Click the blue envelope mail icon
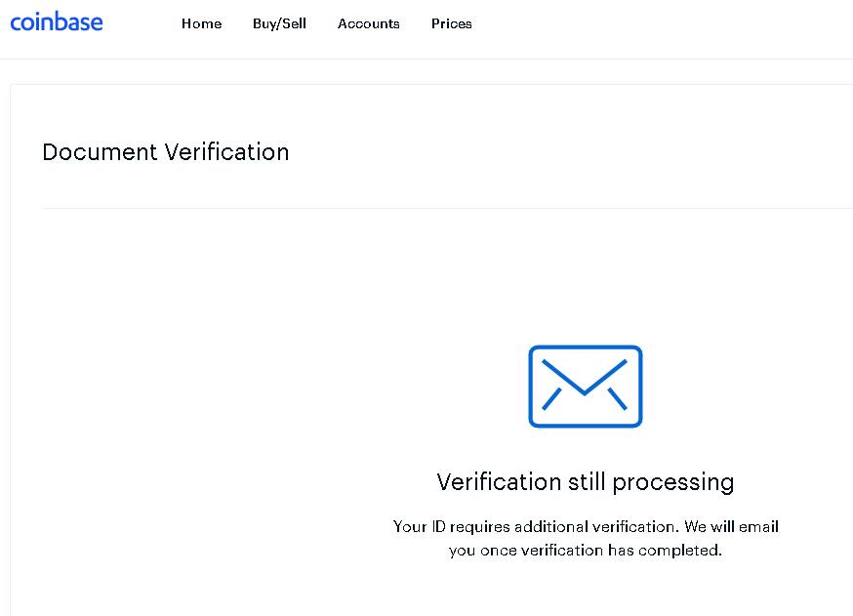 point(586,387)
